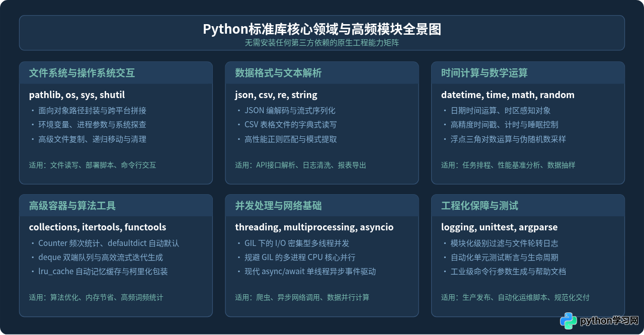Select 'threading, multiprocessing, asyncio' module line
The height and width of the screenshot is (335, 644).
pos(314,227)
